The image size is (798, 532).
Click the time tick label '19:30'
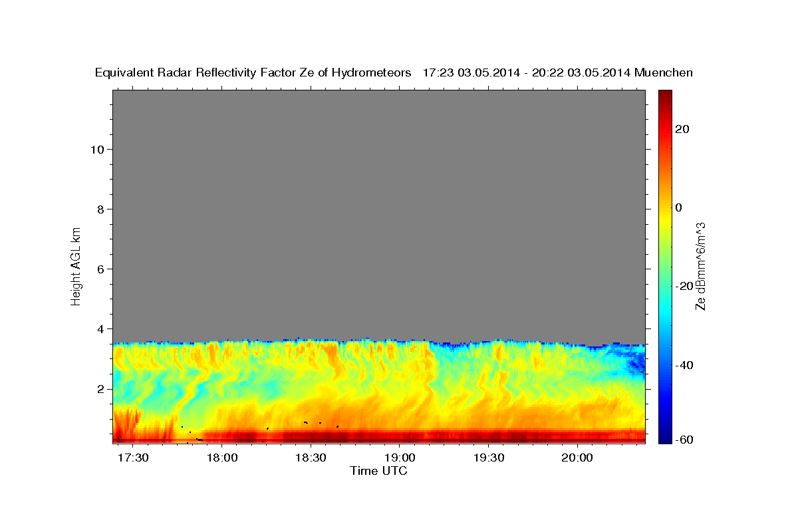click(x=488, y=459)
